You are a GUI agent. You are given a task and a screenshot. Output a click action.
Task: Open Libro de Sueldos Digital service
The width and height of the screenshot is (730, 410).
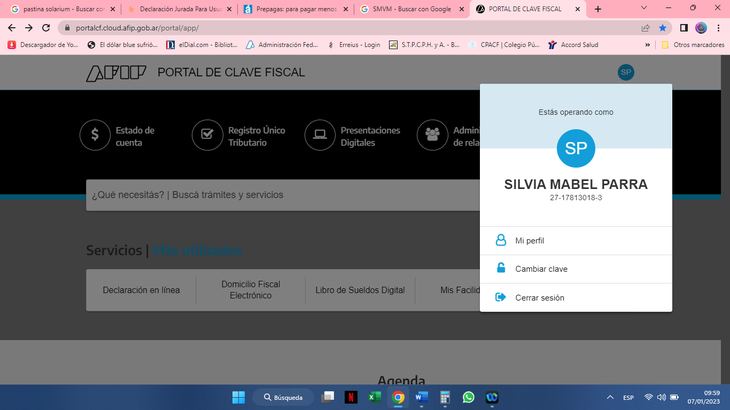(358, 290)
